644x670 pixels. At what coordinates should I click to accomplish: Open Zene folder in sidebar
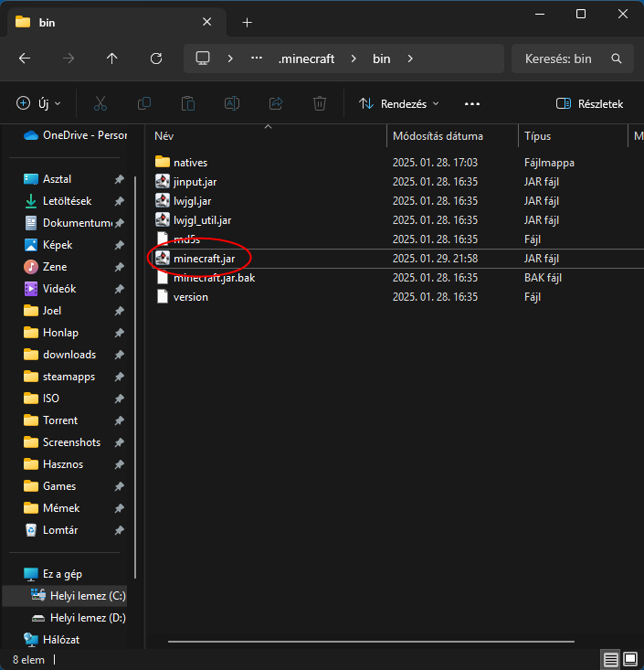[x=46, y=267]
